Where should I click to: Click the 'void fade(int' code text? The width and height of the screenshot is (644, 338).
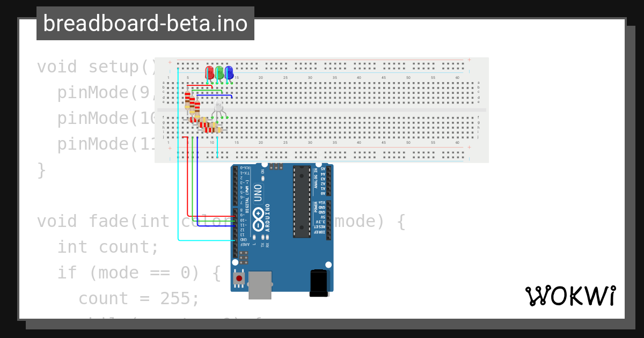tap(103, 221)
